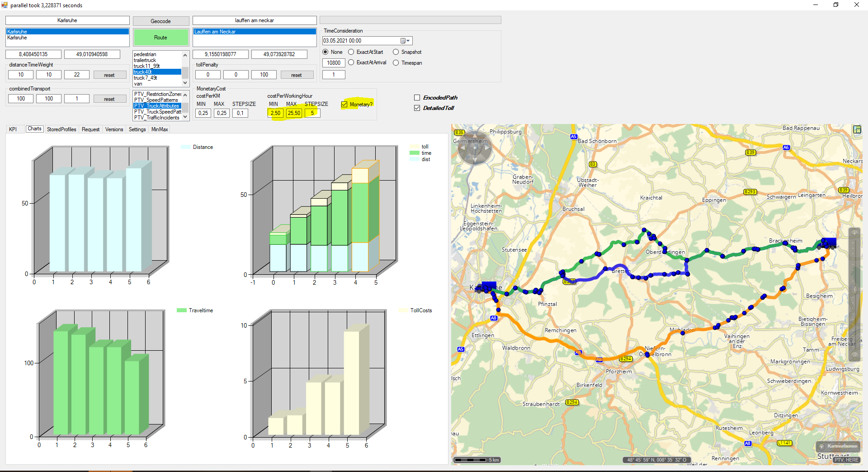
Task: Open the MinMax tab
Action: [x=160, y=129]
